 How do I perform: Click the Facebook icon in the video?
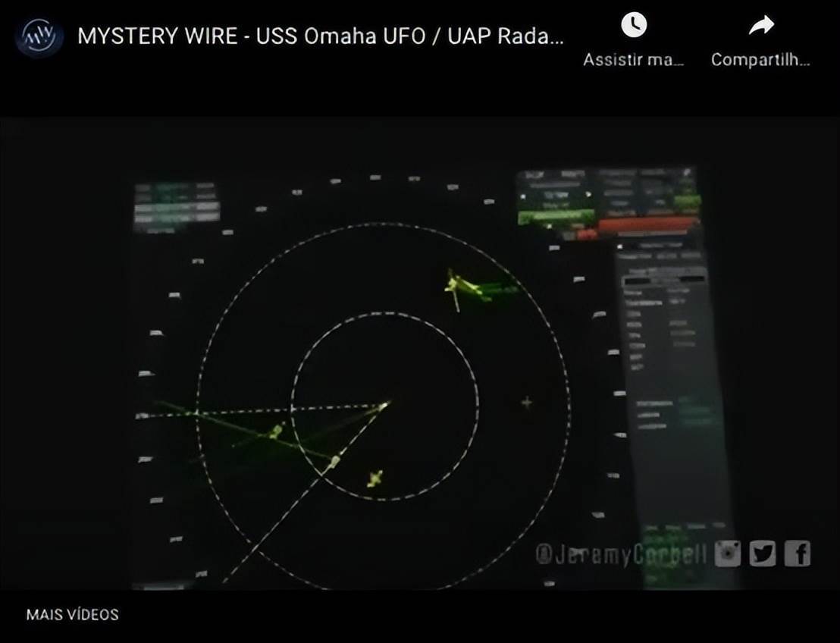coord(798,554)
